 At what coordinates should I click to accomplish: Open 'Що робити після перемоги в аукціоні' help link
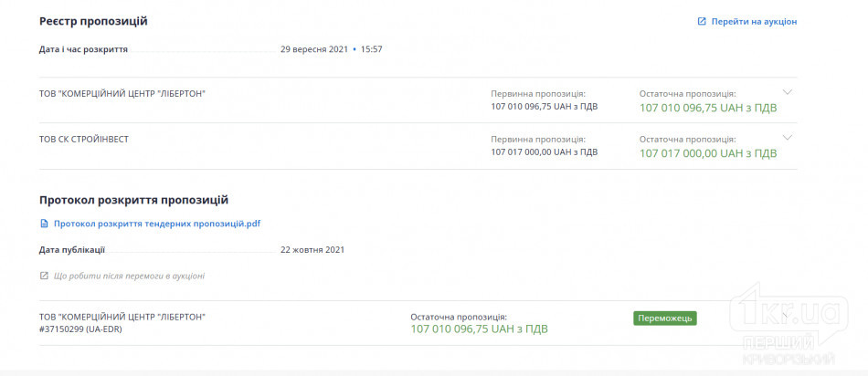click(129, 276)
